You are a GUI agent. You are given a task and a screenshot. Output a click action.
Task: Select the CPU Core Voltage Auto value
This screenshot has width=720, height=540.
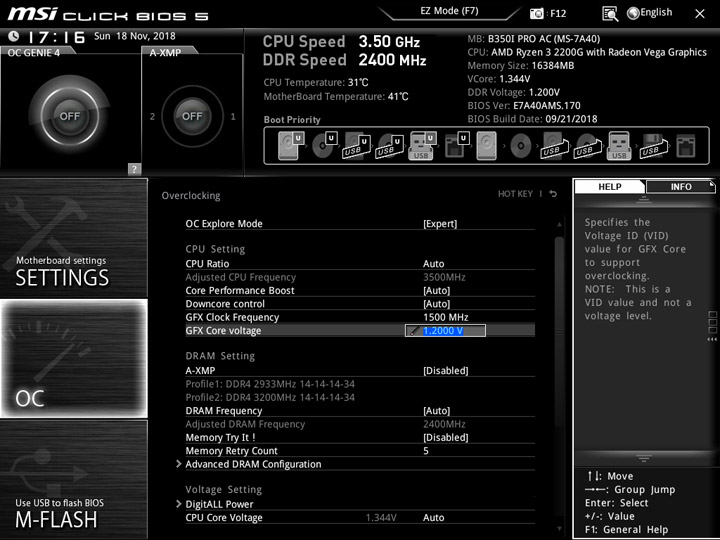pos(433,518)
